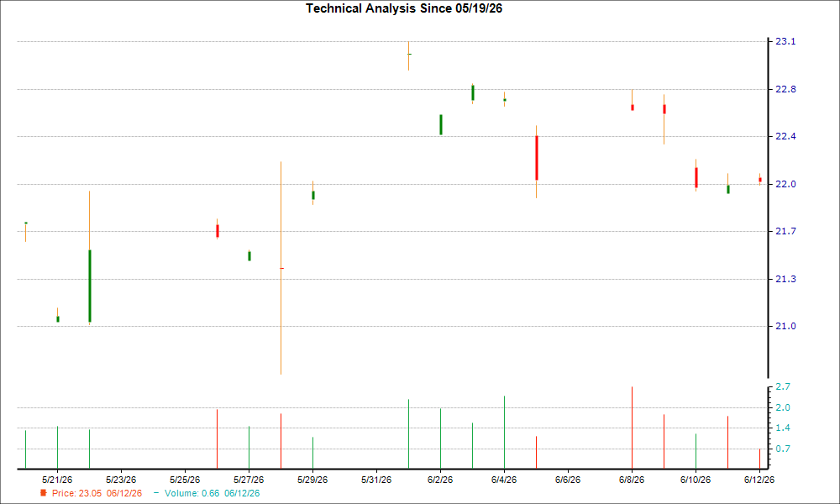Click the 6/2/26 date axis label

(x=440, y=480)
